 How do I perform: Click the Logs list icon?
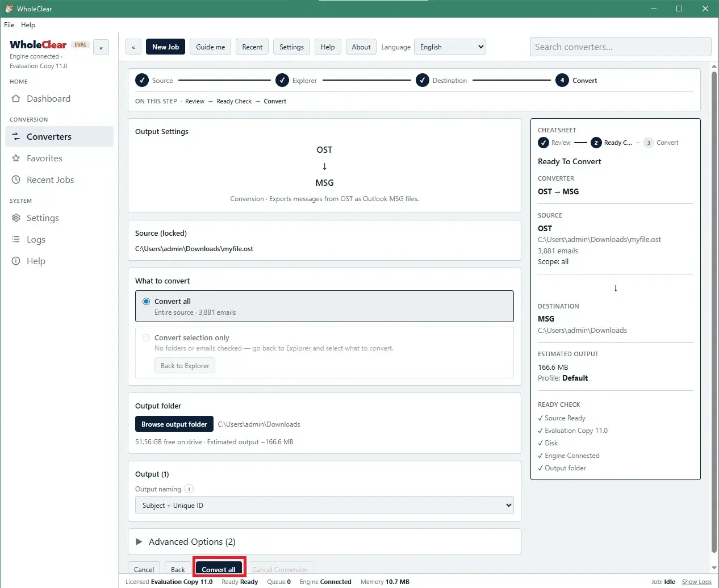pyautogui.click(x=16, y=240)
